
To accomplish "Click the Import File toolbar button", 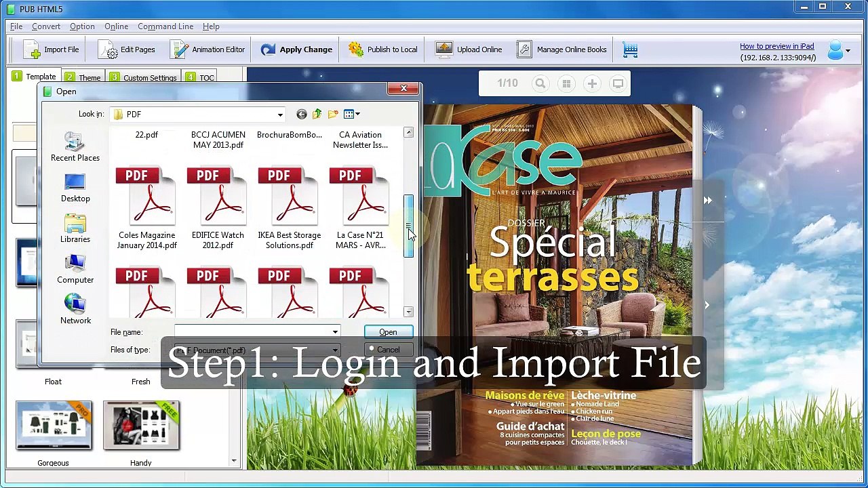I will tap(51, 49).
